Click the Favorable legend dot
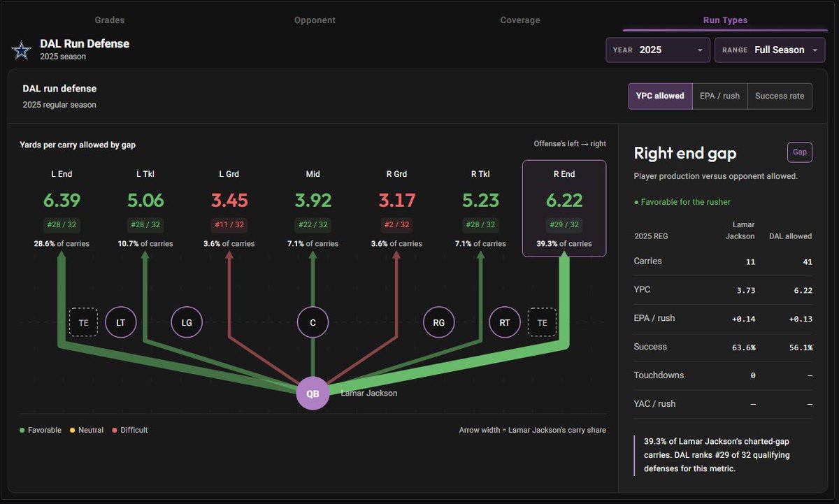Screen dimensions: 839x504 (x=22, y=431)
